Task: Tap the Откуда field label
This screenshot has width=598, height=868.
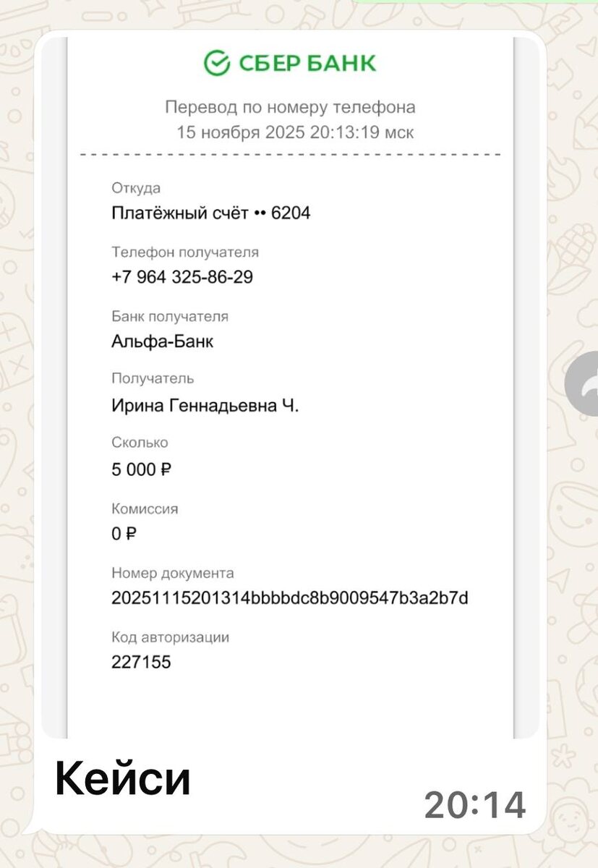Action: [x=136, y=188]
